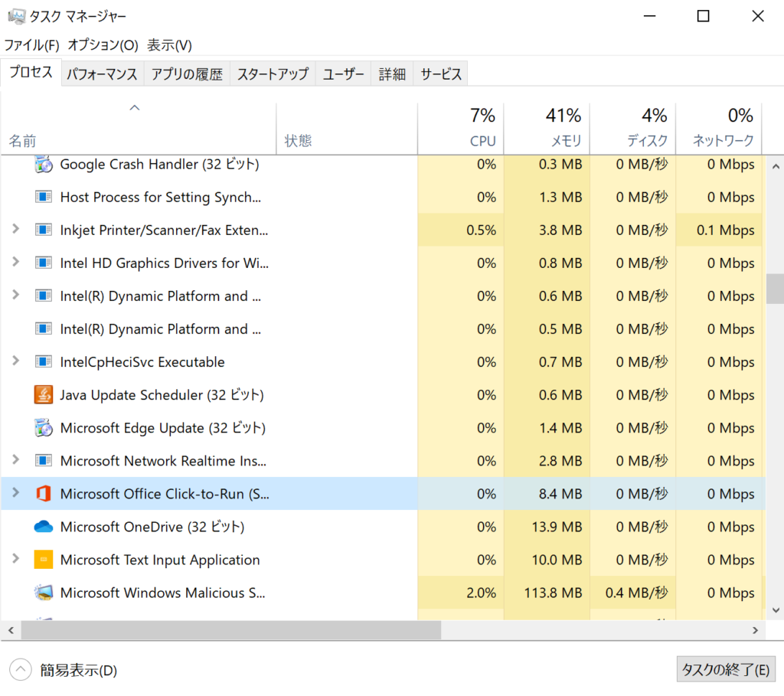Sort by the ディスク column header
This screenshot has height=696, width=784.
click(633, 129)
